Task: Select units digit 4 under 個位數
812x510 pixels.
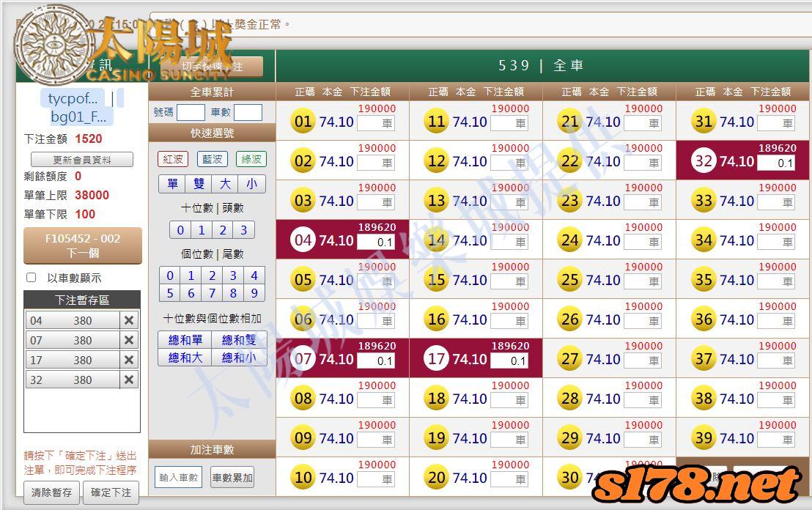Action: [254, 276]
